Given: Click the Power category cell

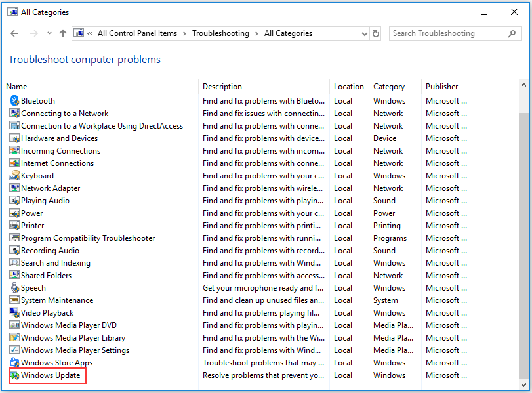Looking at the screenshot, I should [384, 213].
